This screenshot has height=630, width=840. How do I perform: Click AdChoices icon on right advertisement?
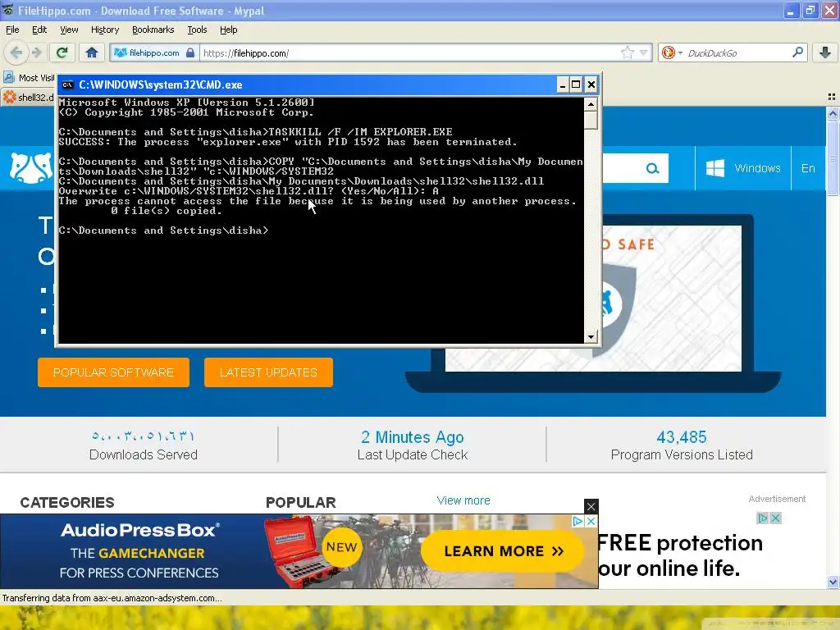(762, 518)
